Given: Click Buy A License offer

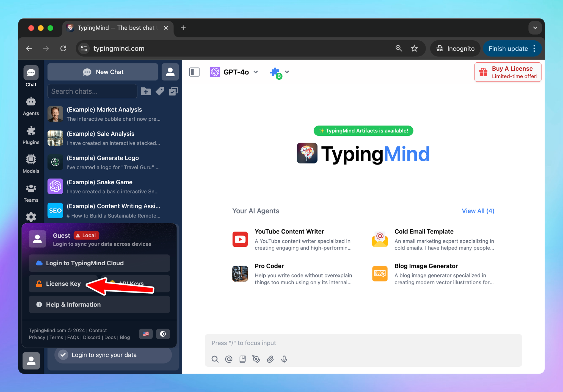Looking at the screenshot, I should [x=508, y=72].
